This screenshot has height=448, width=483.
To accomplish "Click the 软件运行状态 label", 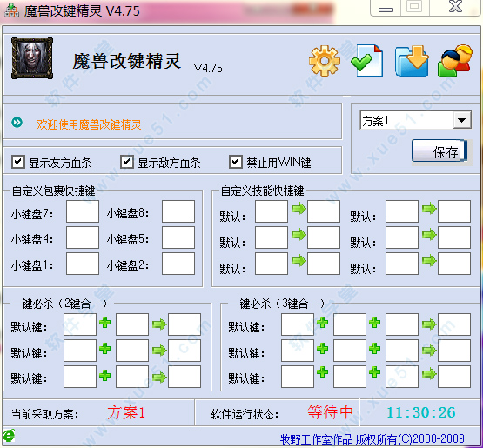I will 245,414.
